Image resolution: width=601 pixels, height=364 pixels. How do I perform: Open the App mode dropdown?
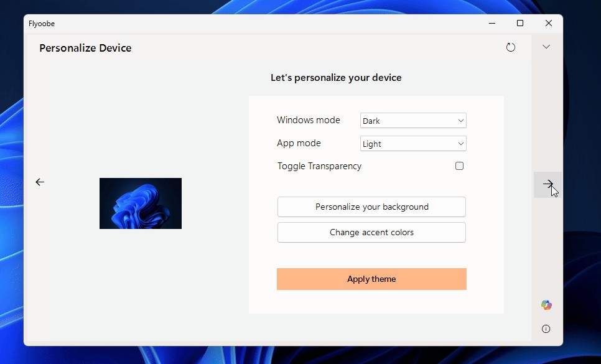tap(413, 144)
